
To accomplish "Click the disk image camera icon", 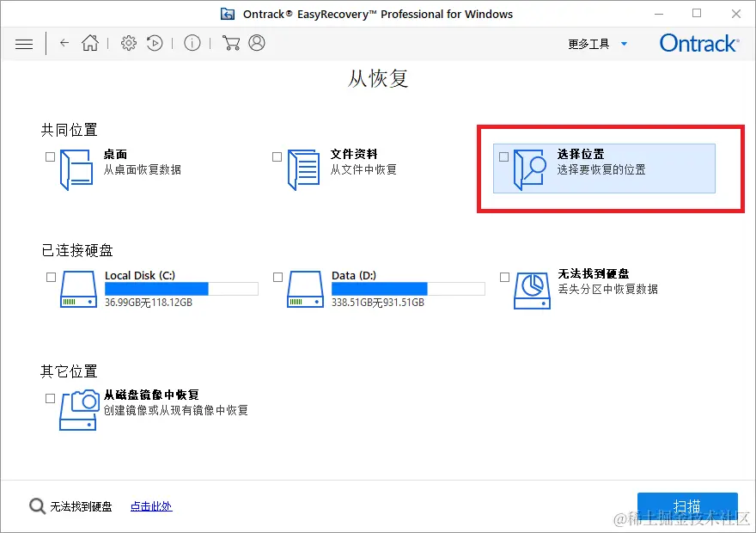I will [79, 410].
